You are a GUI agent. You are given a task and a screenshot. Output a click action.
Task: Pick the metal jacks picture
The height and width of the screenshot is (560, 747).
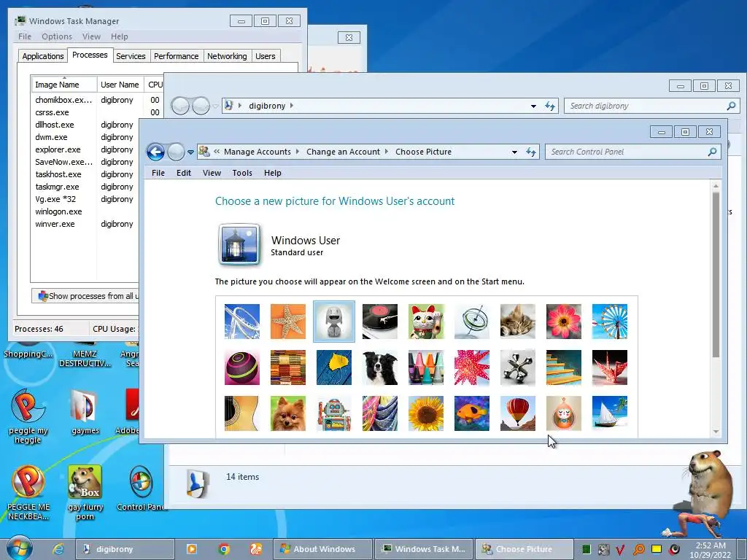[518, 367]
